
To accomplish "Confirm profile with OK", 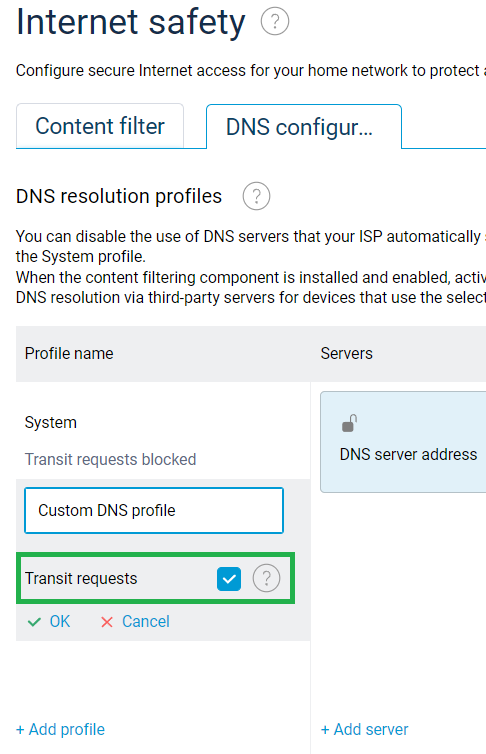I will click(x=49, y=621).
